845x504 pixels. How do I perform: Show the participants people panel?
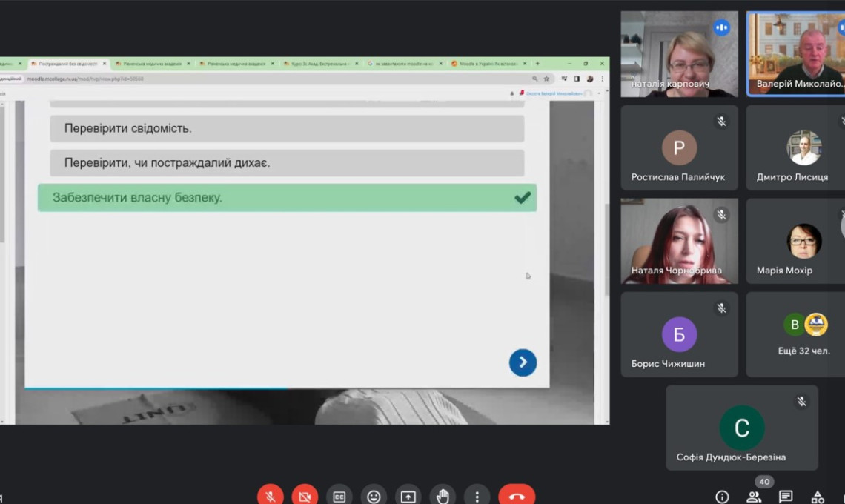[754, 497]
